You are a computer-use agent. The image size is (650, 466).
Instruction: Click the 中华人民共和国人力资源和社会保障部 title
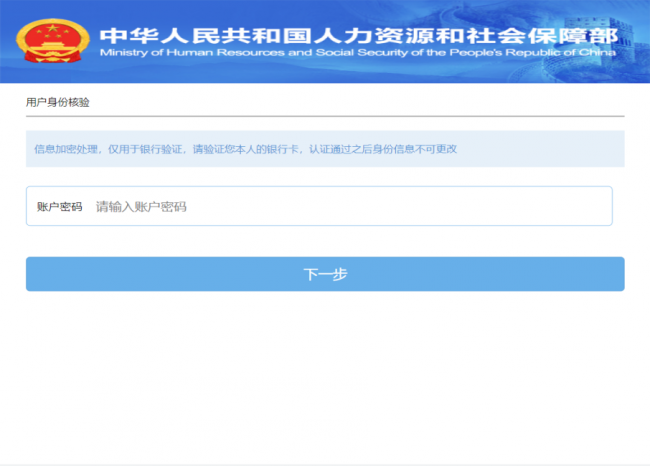click(x=359, y=36)
